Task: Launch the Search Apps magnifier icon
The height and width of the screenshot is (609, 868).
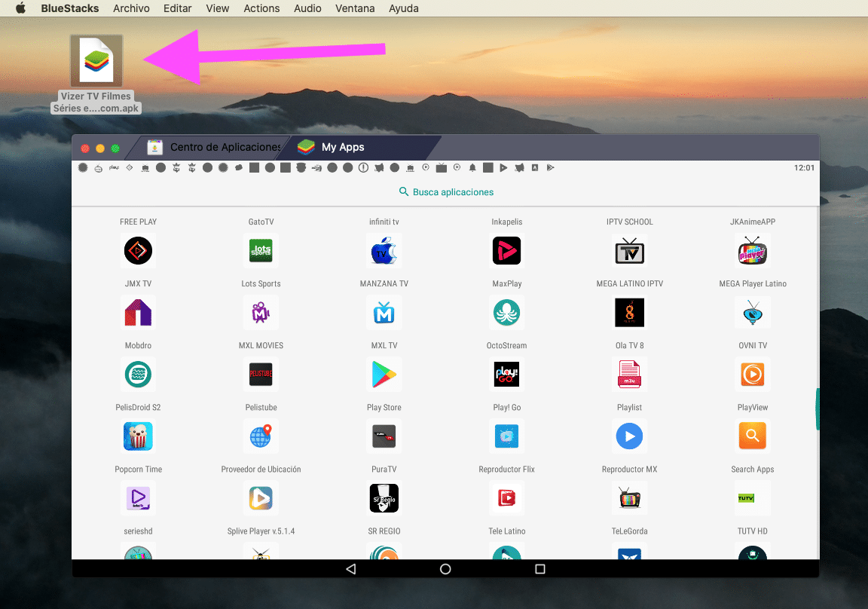Action: click(752, 436)
